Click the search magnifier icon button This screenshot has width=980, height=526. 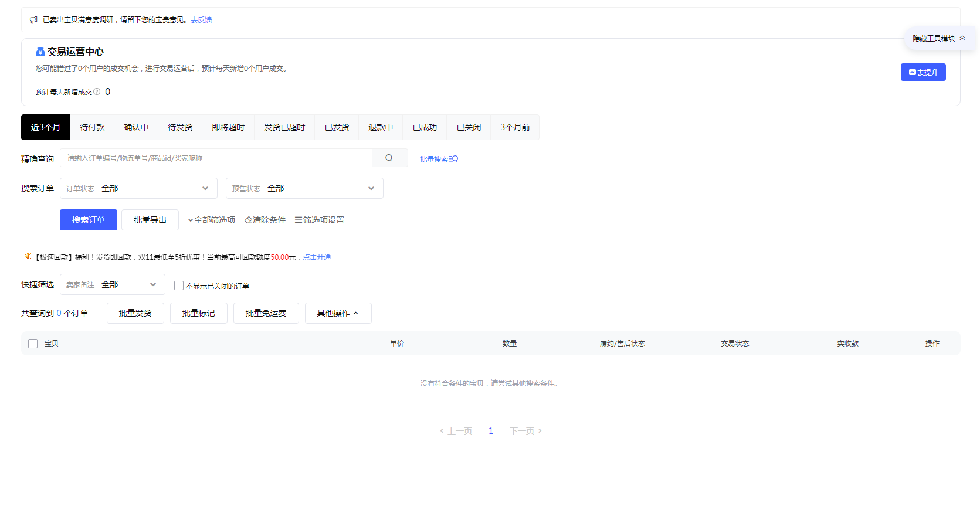point(389,158)
